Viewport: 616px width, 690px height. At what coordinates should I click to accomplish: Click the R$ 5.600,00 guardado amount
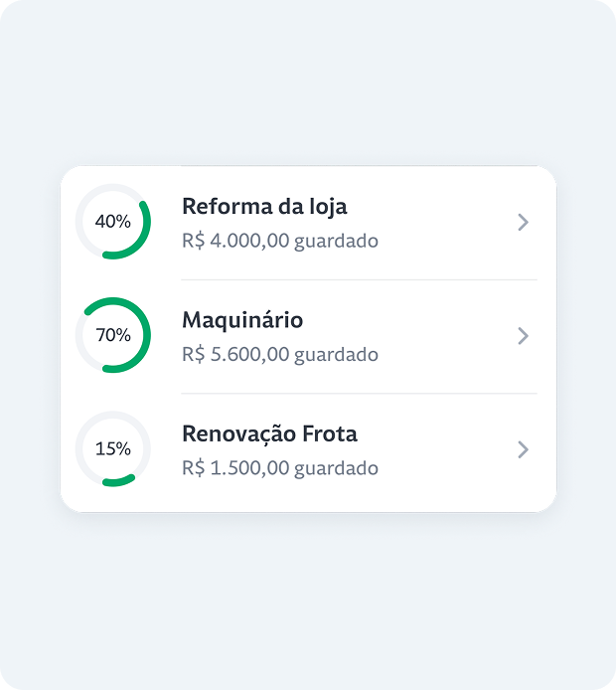[x=280, y=354]
